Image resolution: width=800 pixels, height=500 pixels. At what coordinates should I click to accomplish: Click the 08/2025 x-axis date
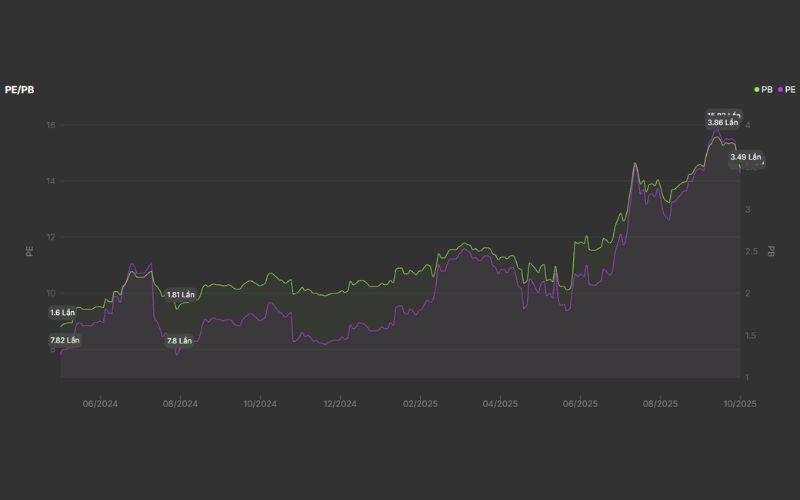click(x=660, y=404)
